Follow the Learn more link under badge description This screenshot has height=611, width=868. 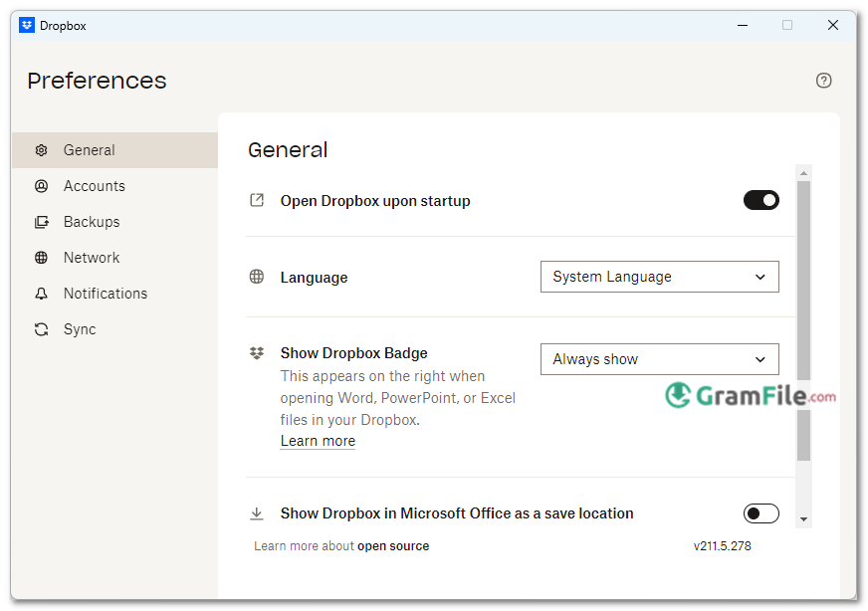[x=318, y=441]
